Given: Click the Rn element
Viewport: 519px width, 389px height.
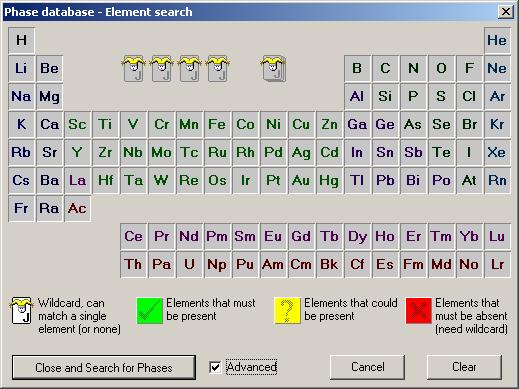Looking at the screenshot, I should click(497, 180).
